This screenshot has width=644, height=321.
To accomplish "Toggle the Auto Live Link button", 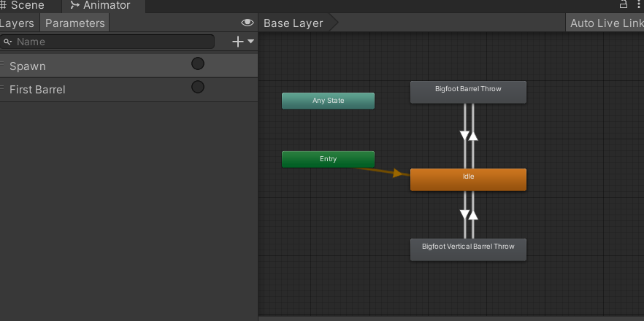I will point(605,23).
